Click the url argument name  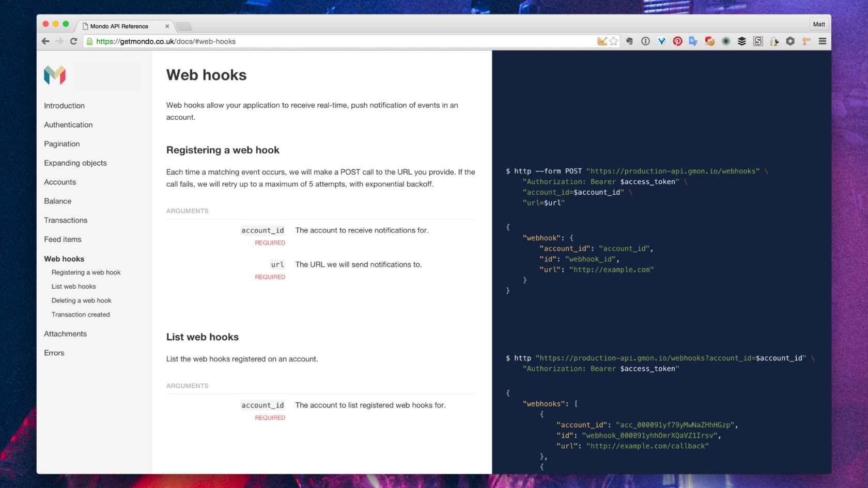tap(277, 265)
